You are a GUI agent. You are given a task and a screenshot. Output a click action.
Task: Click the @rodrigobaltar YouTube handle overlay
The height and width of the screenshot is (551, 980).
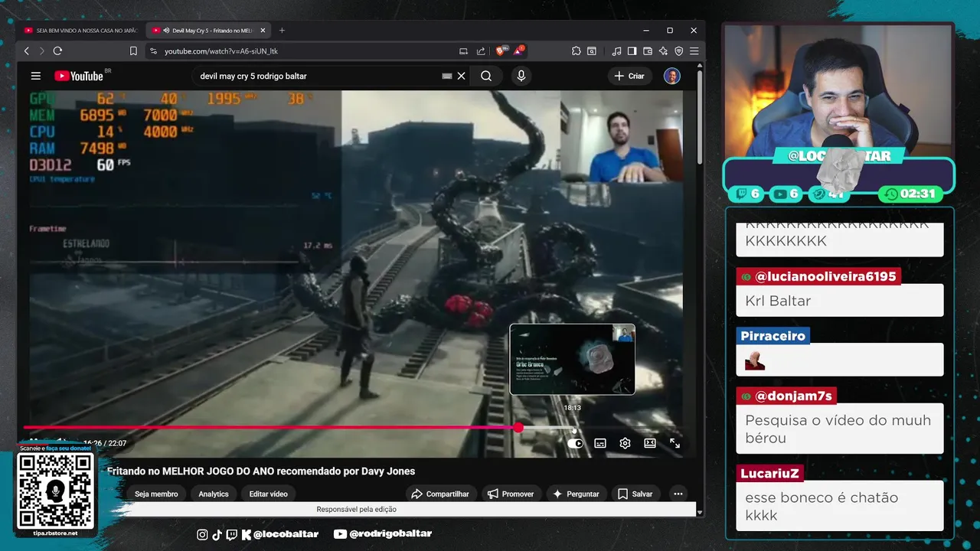tap(383, 533)
